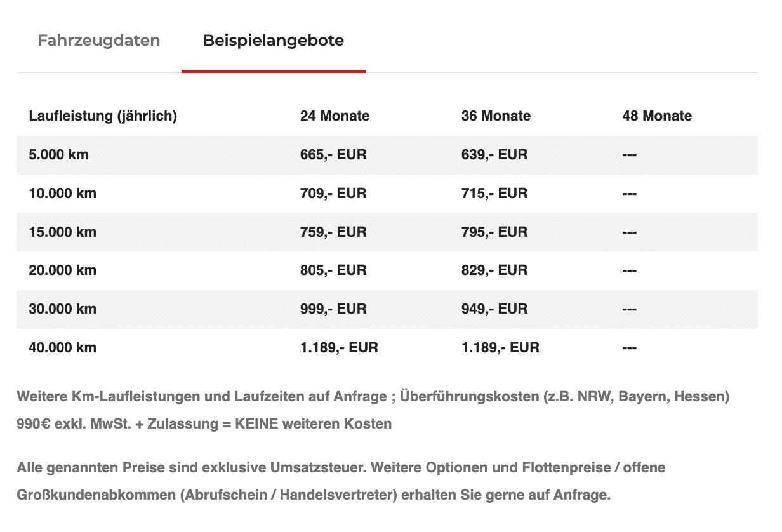
Task: Select the 5.000 km row label
Action: pyautogui.click(x=58, y=155)
